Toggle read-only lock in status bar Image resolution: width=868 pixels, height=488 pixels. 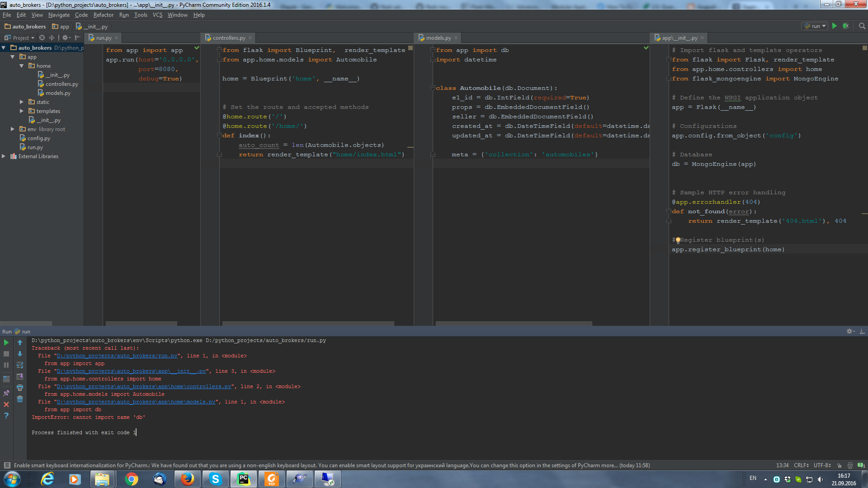(839, 465)
